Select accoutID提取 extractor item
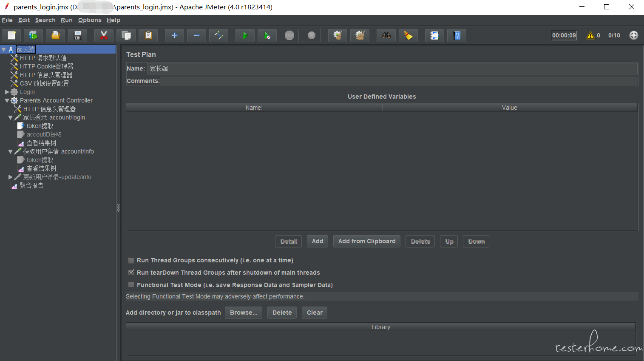The image size is (644, 361). point(44,134)
